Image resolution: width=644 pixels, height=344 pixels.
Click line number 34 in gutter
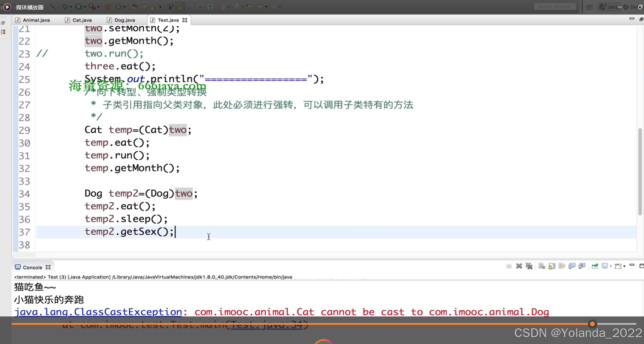(24, 194)
